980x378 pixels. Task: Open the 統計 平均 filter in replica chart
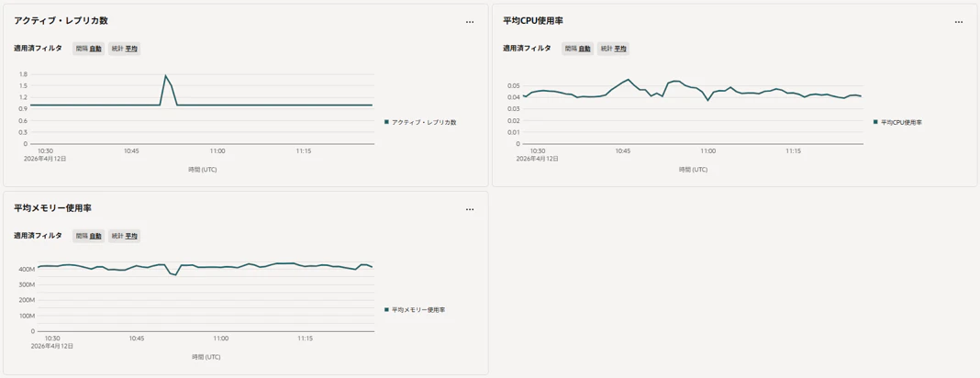(125, 49)
